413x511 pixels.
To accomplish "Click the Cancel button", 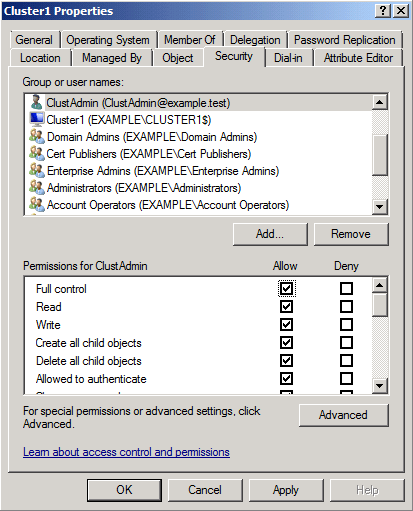I will coord(205,490).
